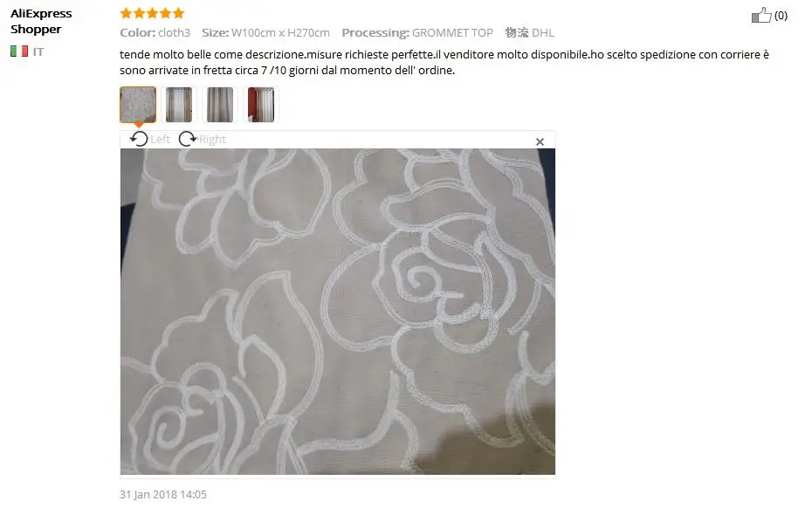Click the first rating star
812x508 pixels.
pyautogui.click(x=126, y=13)
